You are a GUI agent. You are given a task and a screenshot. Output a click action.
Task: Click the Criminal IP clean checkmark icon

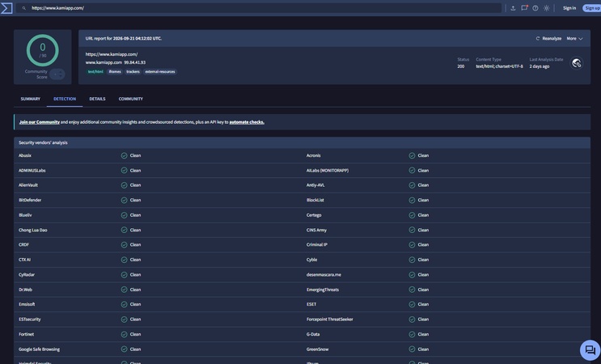tap(412, 244)
